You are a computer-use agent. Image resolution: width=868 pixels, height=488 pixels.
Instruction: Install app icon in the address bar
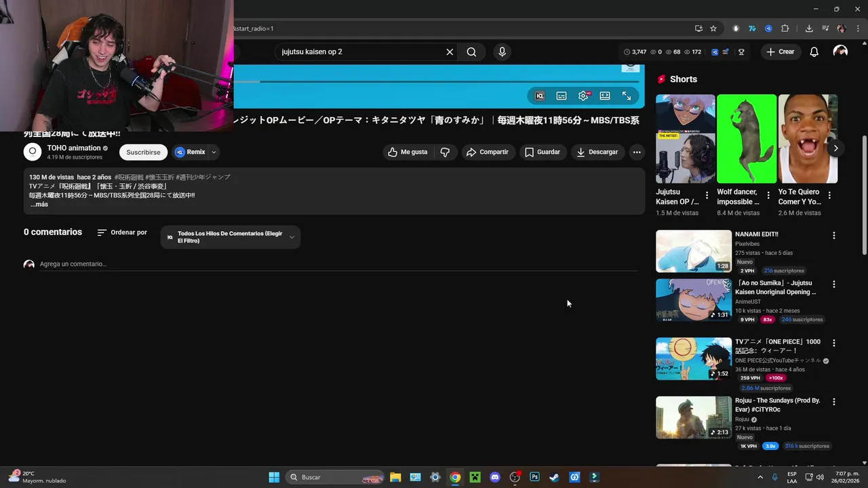click(698, 28)
